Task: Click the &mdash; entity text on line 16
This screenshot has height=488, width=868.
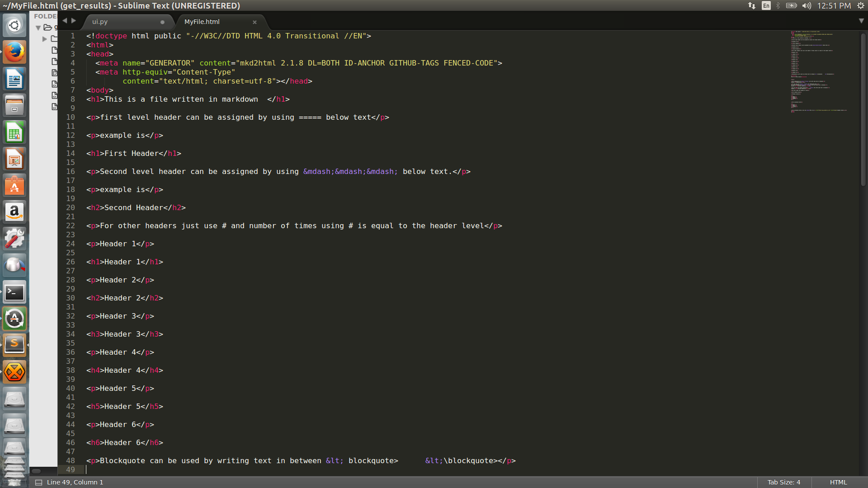Action: [x=350, y=172]
